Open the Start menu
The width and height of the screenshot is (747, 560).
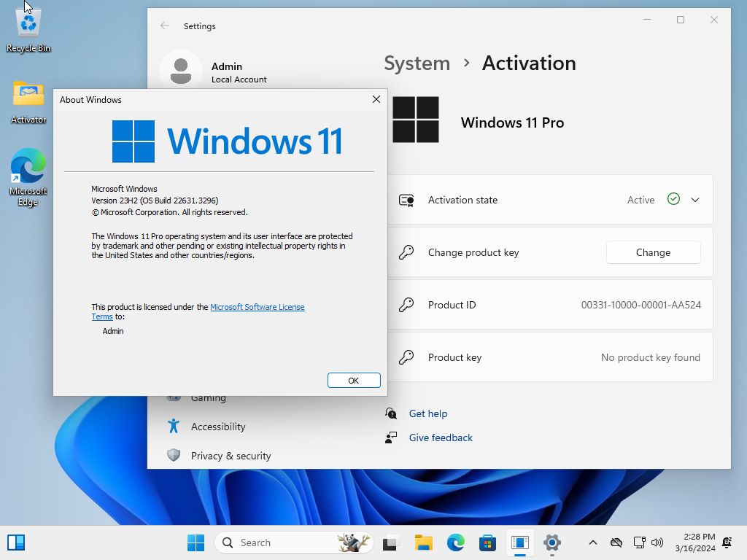point(196,542)
